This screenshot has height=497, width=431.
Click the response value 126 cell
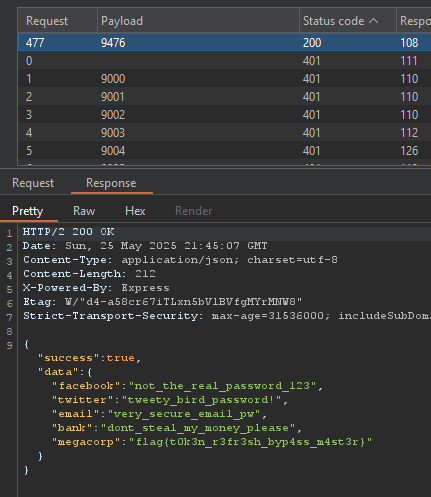(409, 151)
